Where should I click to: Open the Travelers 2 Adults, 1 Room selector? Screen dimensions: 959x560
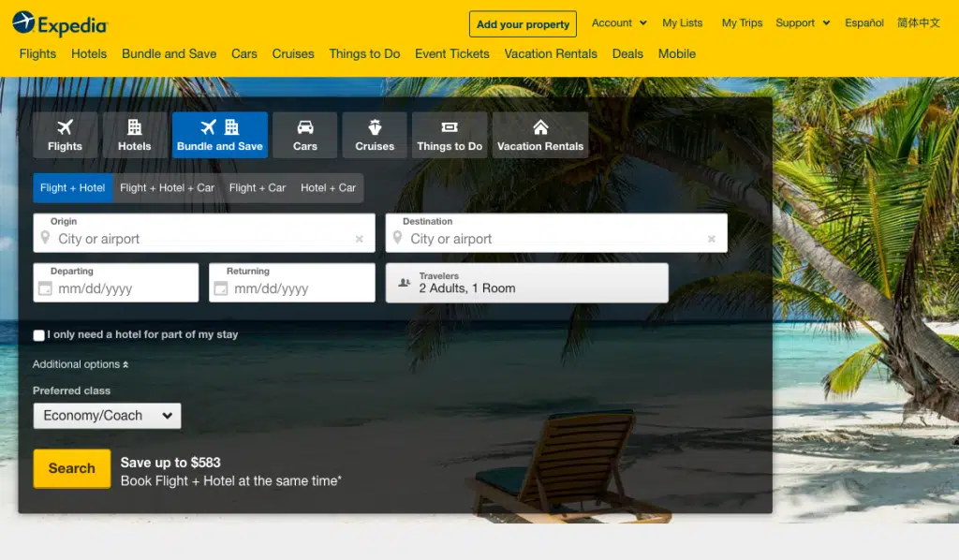[526, 283]
